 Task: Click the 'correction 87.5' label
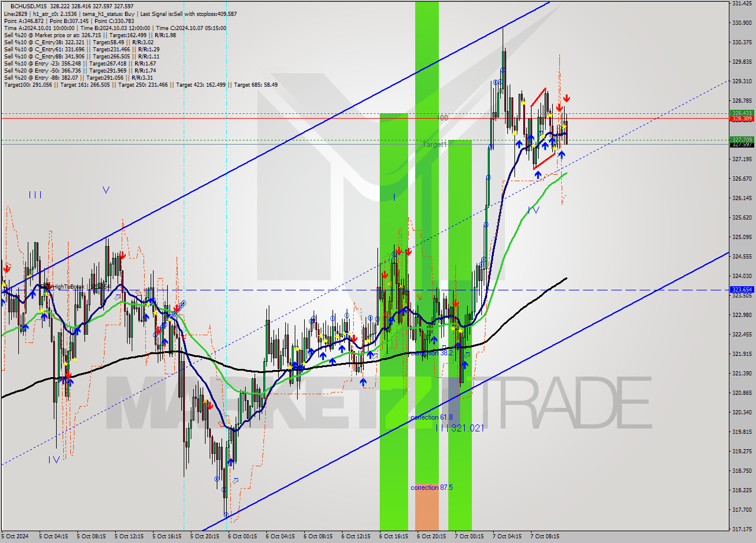(432, 488)
